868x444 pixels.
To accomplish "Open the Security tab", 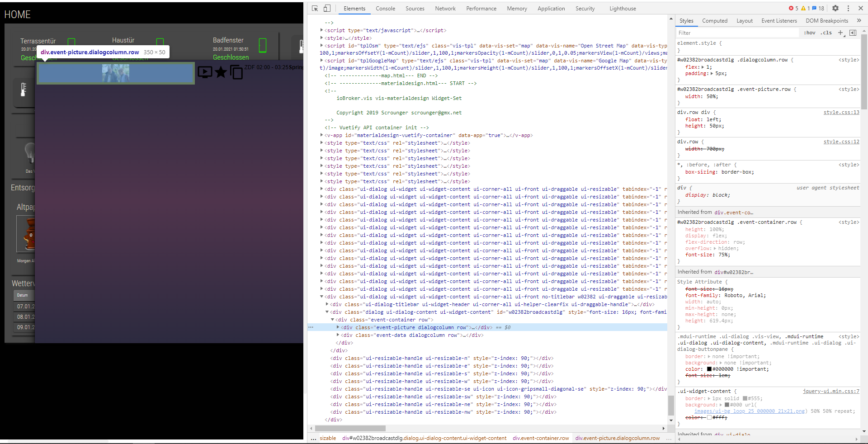I will click(585, 9).
